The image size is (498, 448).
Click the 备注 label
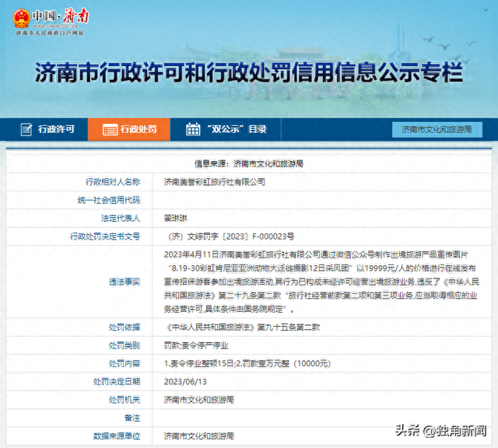pyautogui.click(x=132, y=418)
